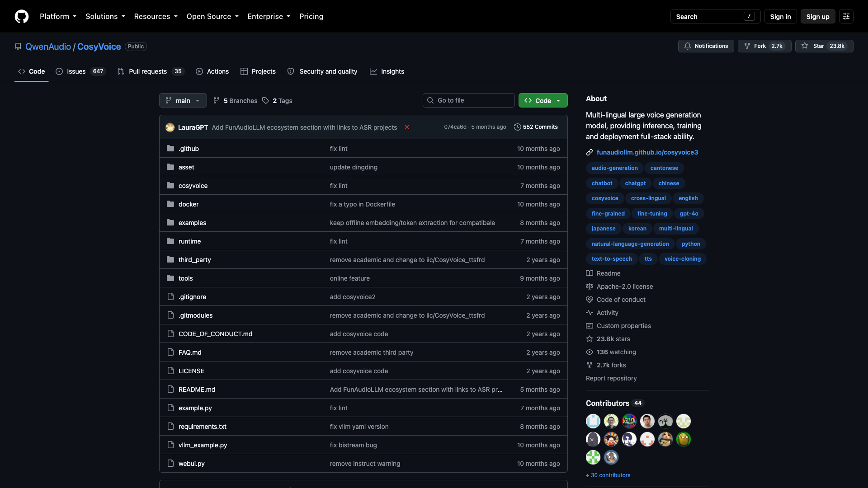868x488 pixels.
Task: Open the Insights tab
Action: pos(387,71)
